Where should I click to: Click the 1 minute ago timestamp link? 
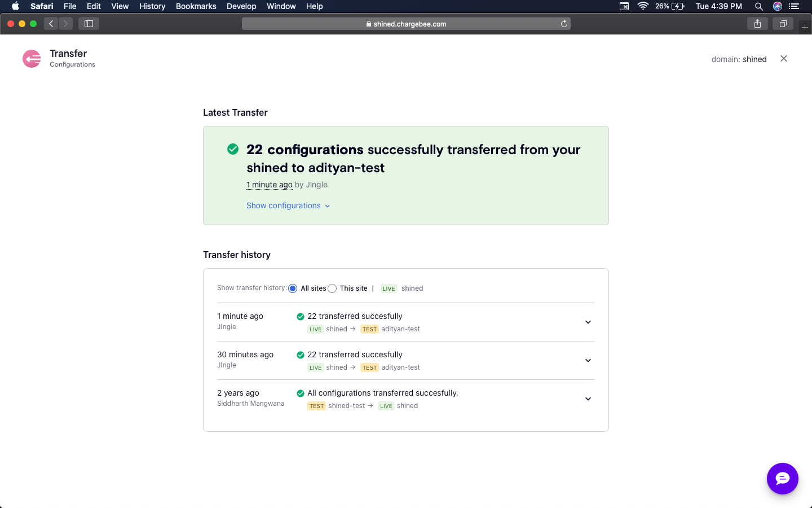click(270, 185)
